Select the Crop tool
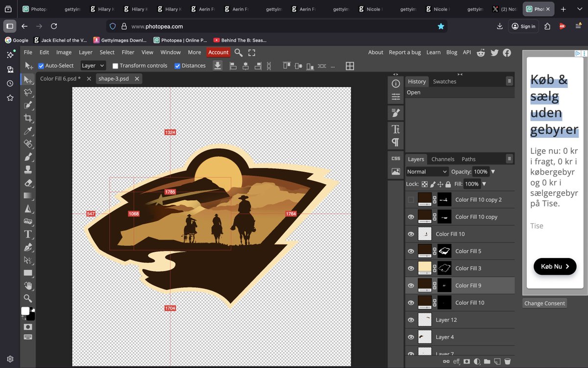 28,118
